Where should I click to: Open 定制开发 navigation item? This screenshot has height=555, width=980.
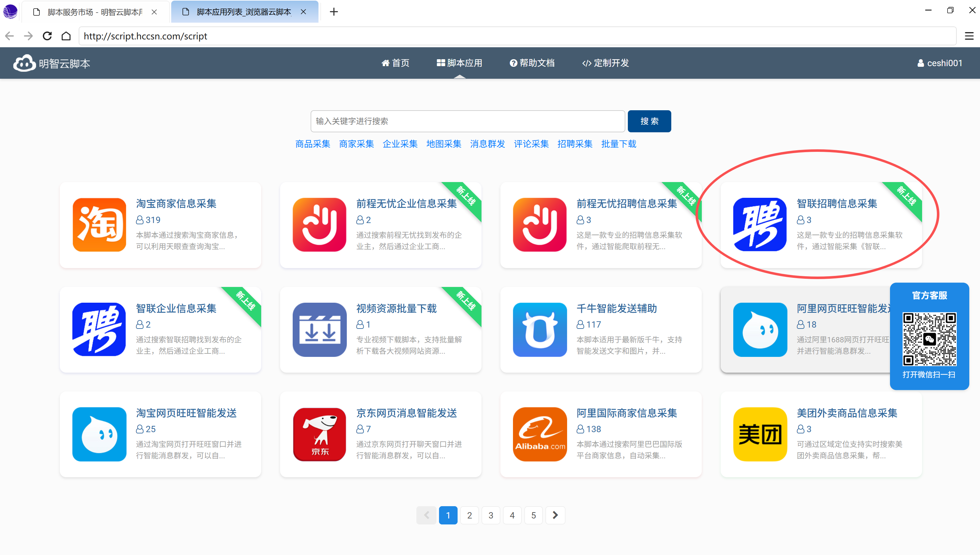coord(605,63)
